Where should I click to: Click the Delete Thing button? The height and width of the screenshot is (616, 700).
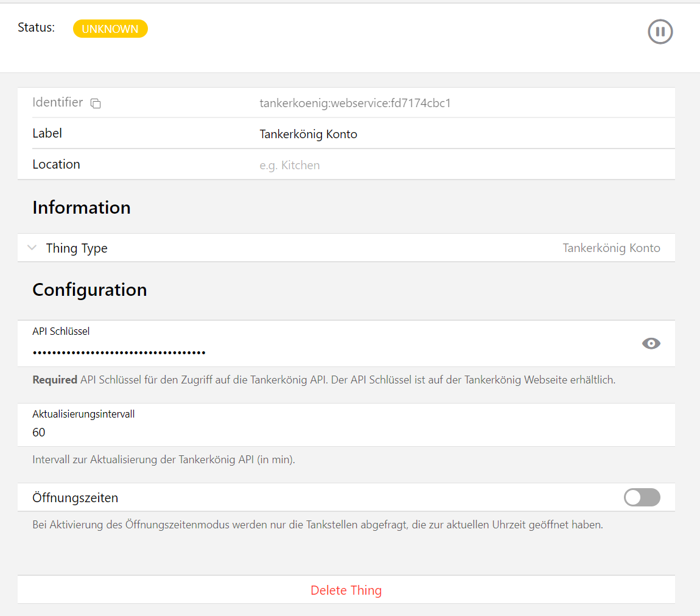[x=346, y=590]
